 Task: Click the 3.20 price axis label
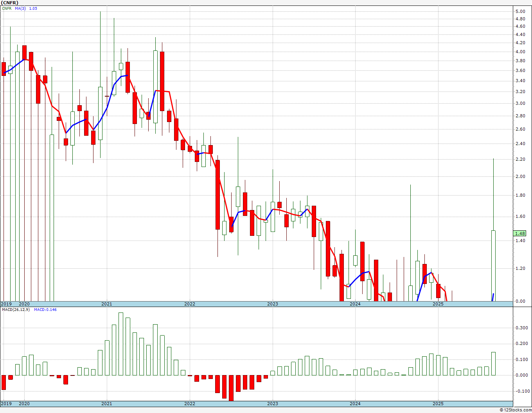(x=520, y=92)
